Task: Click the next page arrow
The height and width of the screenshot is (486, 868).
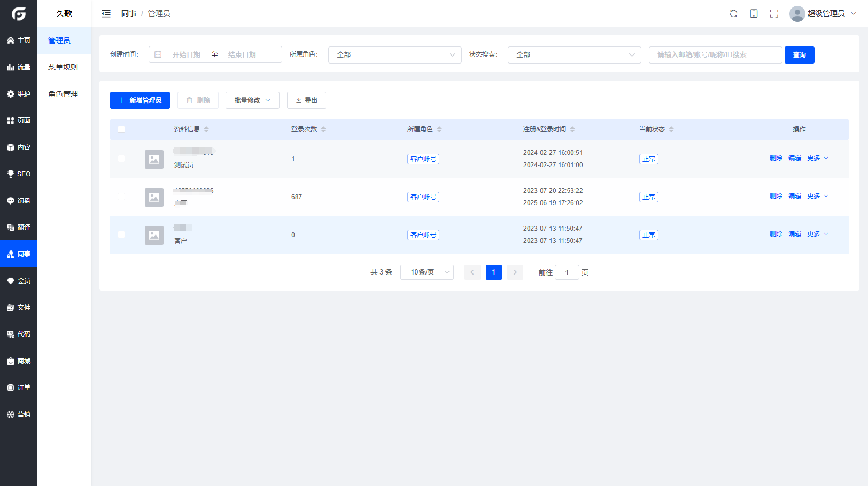Action: [x=515, y=272]
